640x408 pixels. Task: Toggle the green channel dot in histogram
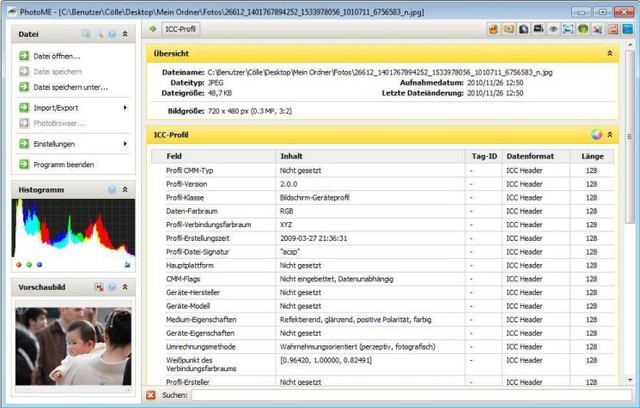coord(29,265)
